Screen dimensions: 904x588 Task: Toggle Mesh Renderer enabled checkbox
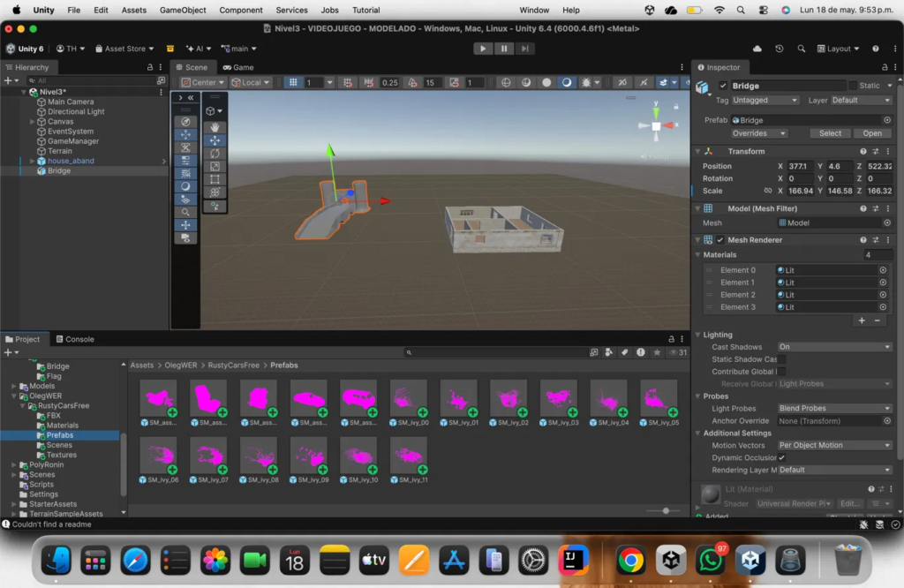tap(720, 240)
